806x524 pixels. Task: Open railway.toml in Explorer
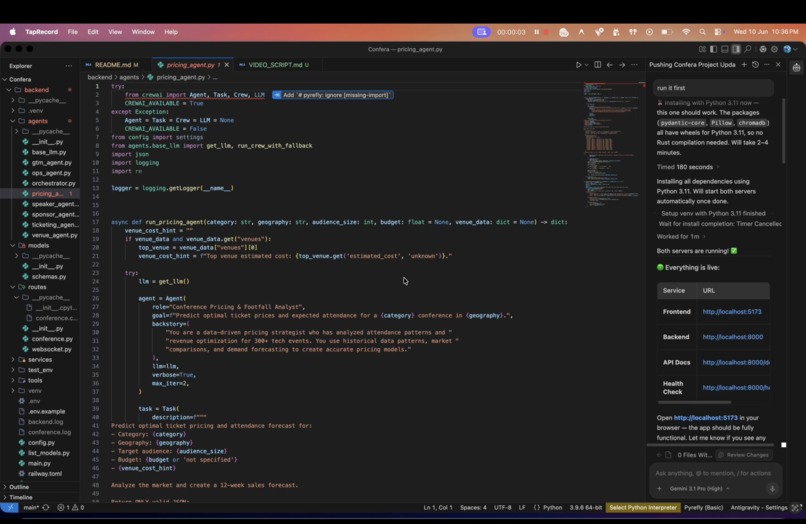[x=45, y=474]
